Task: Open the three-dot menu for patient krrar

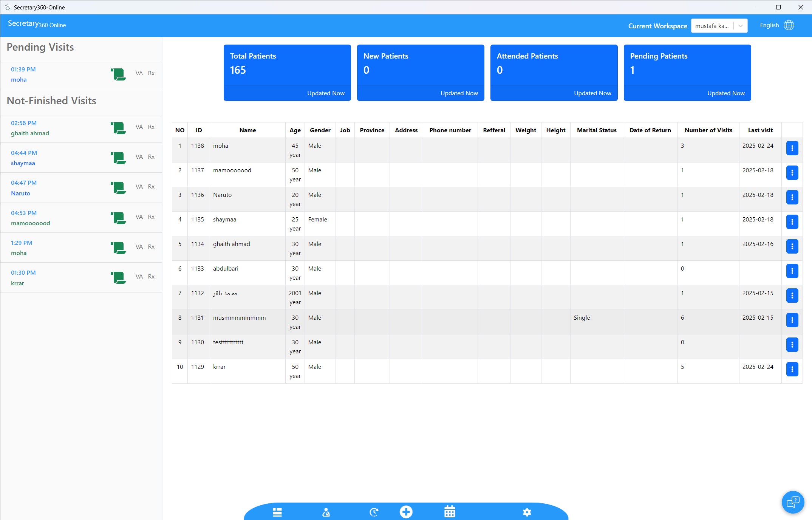Action: coord(792,369)
